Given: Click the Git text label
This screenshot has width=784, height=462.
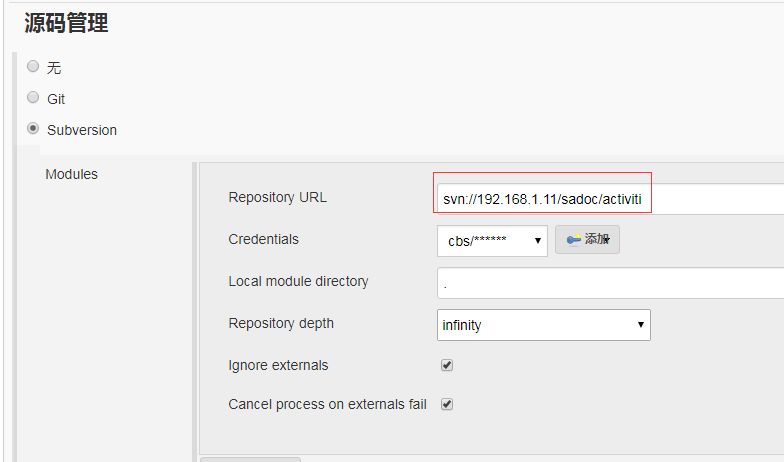Looking at the screenshot, I should click(x=56, y=99).
